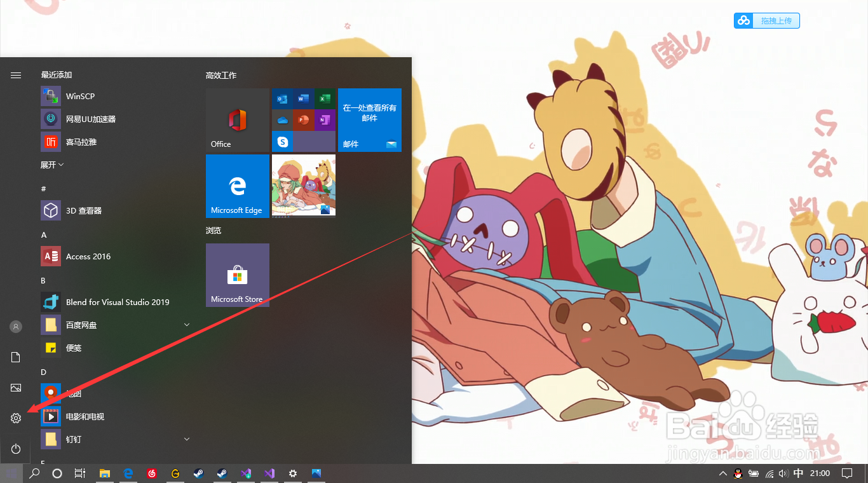
Task: Click the Power button in Start sidebar
Action: (16, 449)
